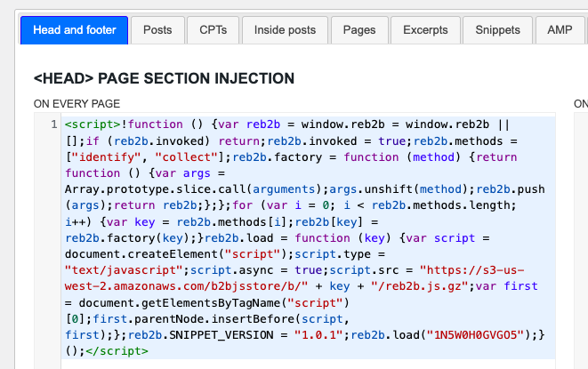Select the CPTs tab
This screenshot has height=369, width=588.
pyautogui.click(x=213, y=30)
